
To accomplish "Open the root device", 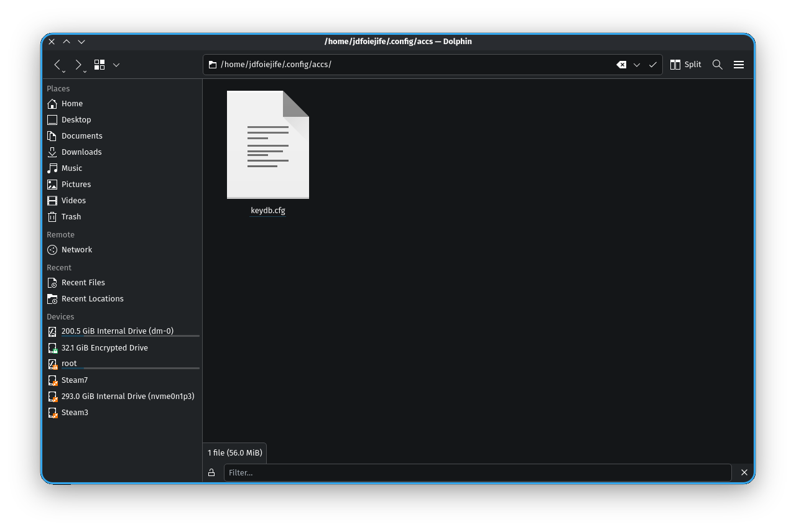I will pos(122,364).
